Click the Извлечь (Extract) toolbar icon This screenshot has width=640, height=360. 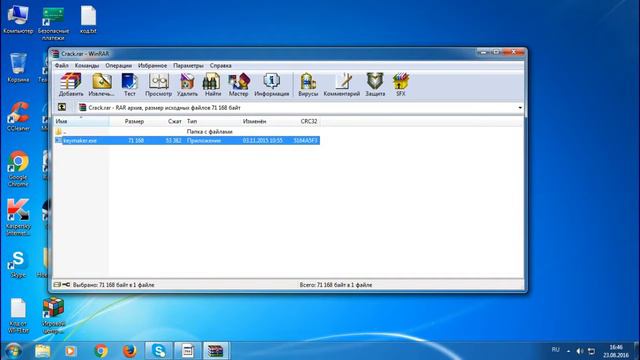(x=102, y=85)
